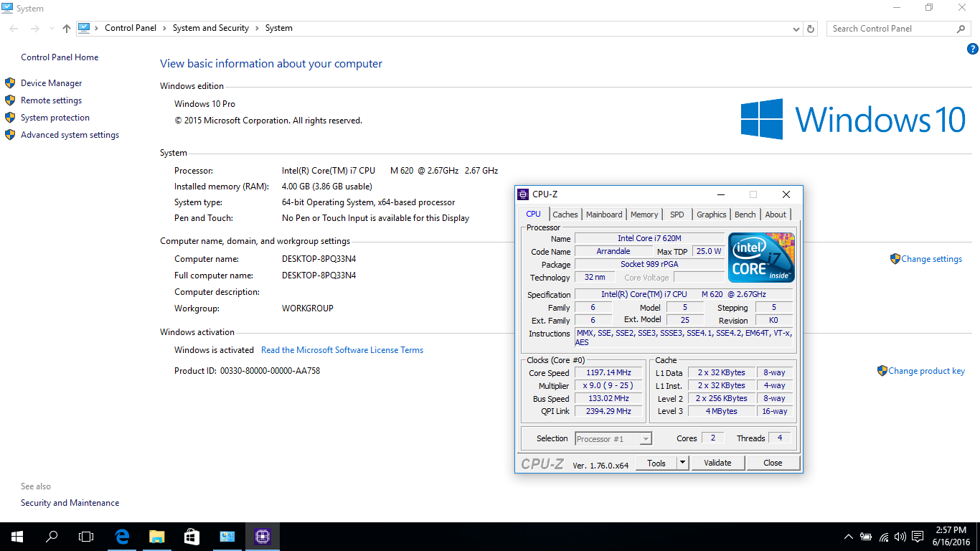Open taskbar Search magnifier
Image resolution: width=980 pixels, height=551 pixels.
click(52, 537)
